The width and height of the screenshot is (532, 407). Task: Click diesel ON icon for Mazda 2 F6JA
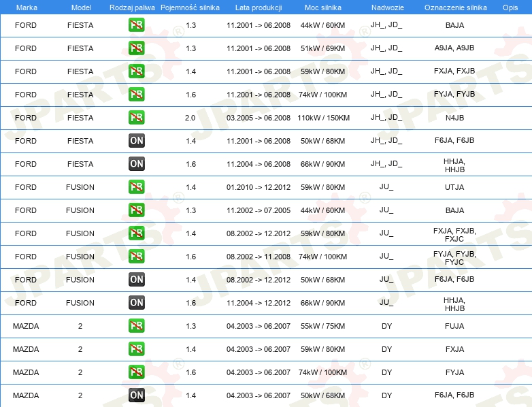point(136,395)
